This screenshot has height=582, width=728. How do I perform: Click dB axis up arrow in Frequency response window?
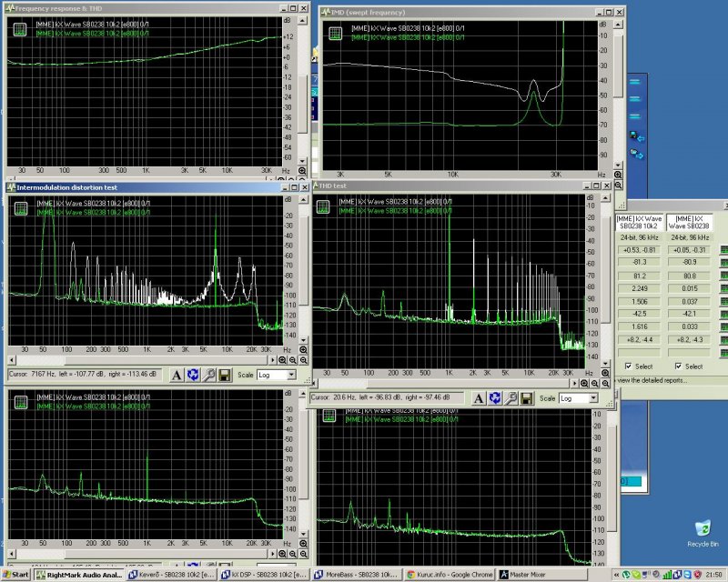[x=302, y=21]
